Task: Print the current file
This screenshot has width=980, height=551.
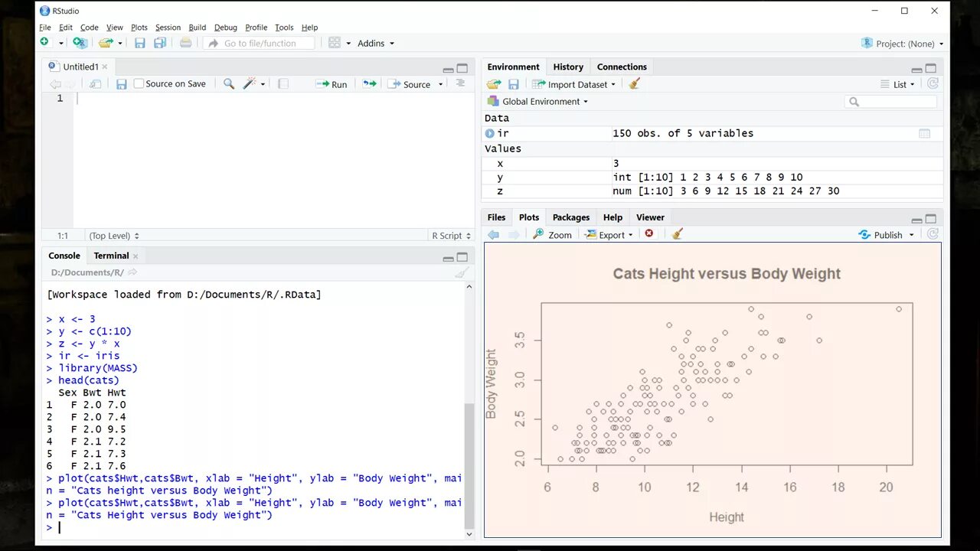Action: [185, 44]
